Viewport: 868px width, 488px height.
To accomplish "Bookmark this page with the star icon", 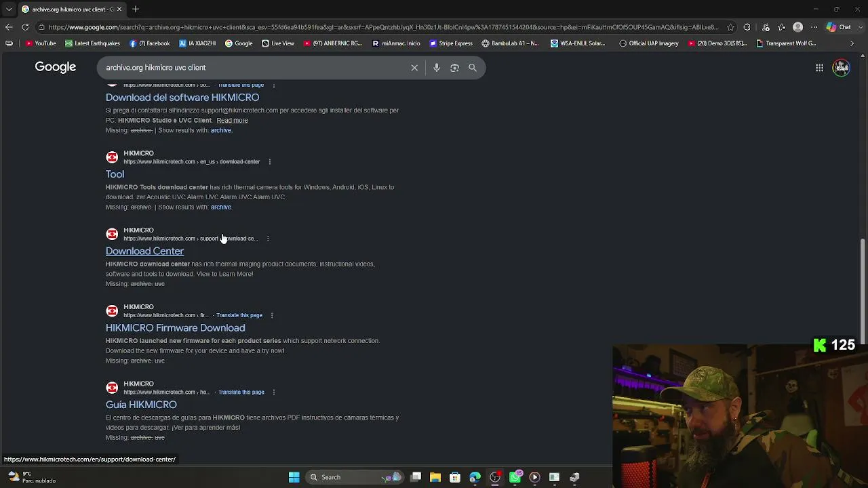I will click(730, 27).
